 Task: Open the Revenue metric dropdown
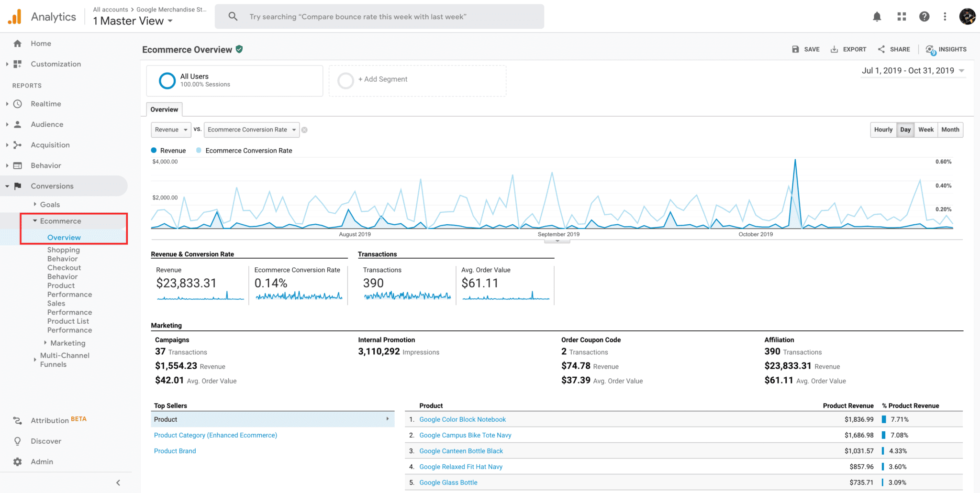click(171, 130)
